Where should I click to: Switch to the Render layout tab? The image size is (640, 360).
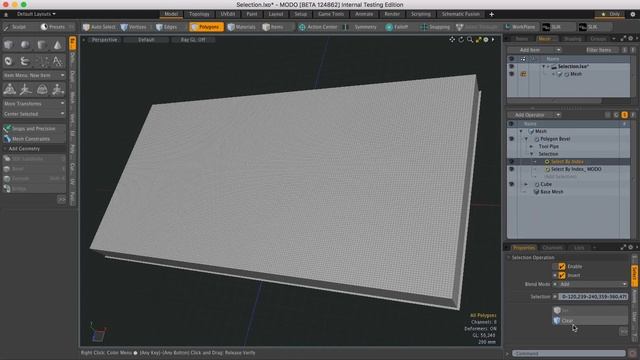(392, 14)
